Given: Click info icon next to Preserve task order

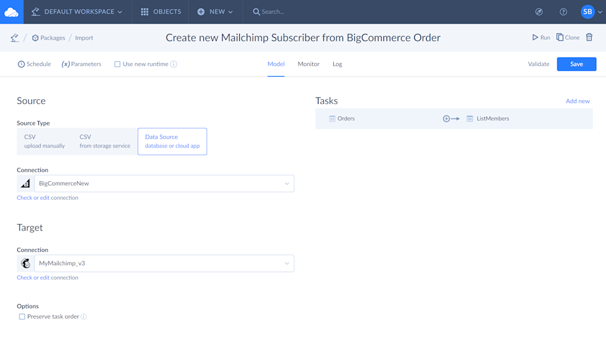Looking at the screenshot, I should click(x=84, y=317).
